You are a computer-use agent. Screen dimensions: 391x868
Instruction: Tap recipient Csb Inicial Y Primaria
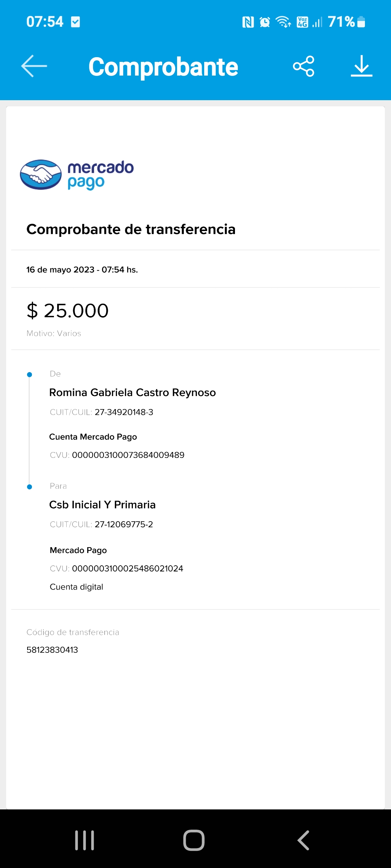(x=102, y=505)
